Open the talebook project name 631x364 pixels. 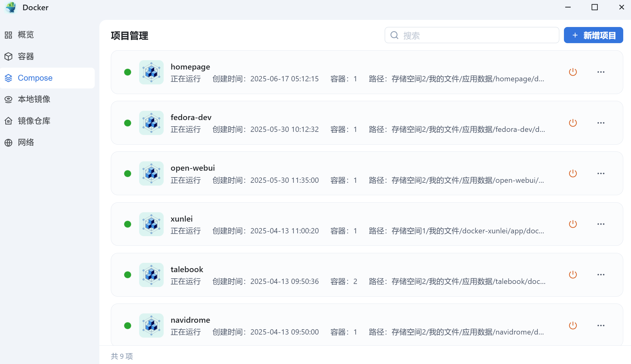[187, 269]
